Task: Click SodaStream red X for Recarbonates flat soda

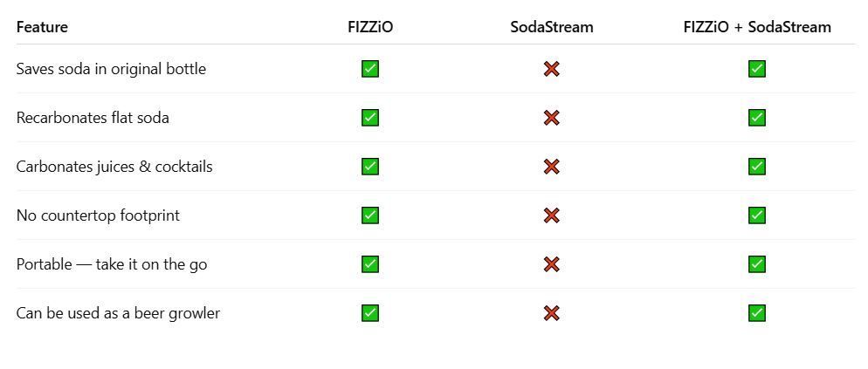Action: tap(551, 118)
